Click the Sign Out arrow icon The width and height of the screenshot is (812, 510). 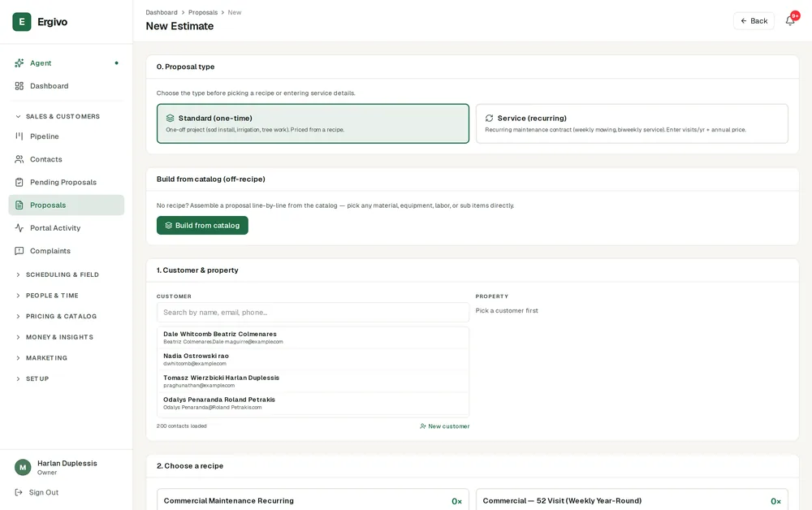(19, 492)
